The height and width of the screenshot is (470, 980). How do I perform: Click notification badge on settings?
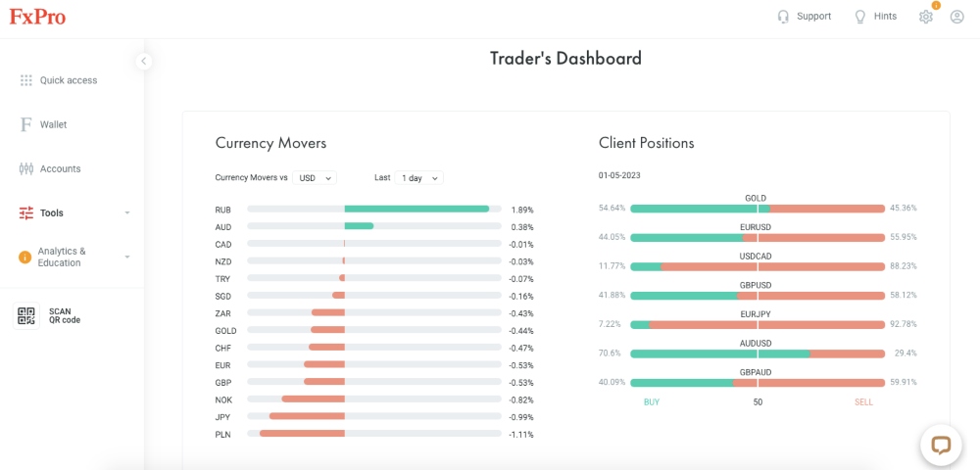point(936,6)
